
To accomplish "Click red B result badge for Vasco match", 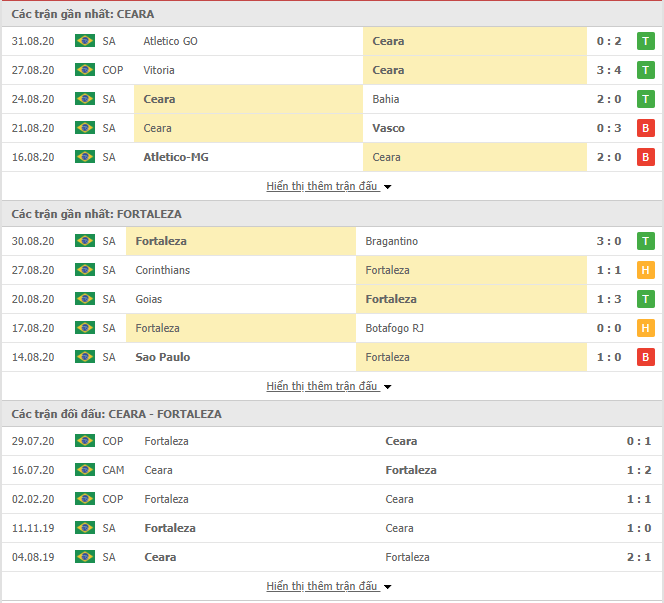I will point(645,128).
